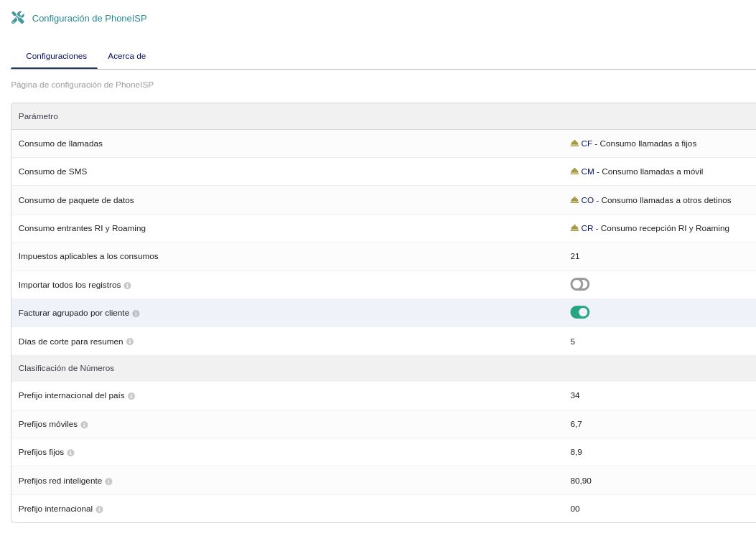This screenshot has width=756, height=541.
Task: Click info icon next to Días de corte para resumen
Action: [130, 342]
